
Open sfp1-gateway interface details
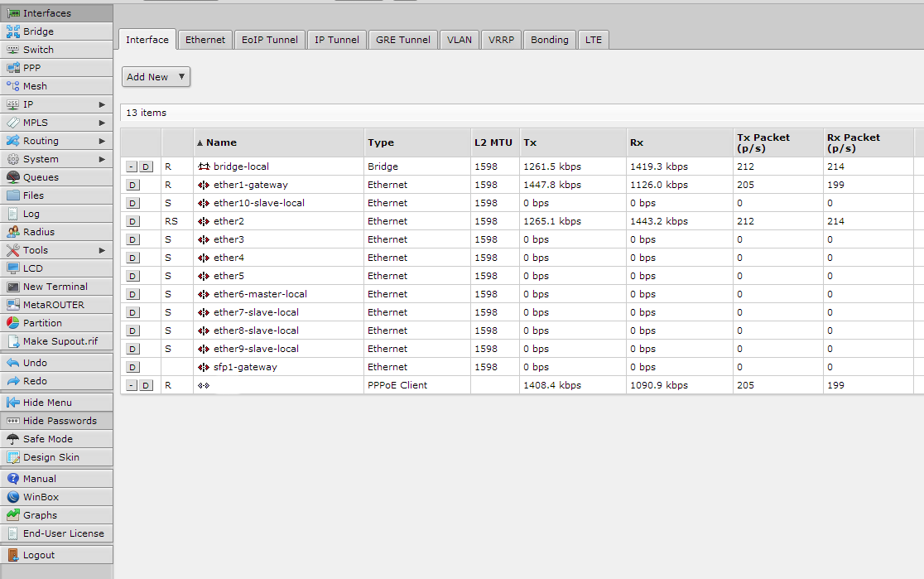coord(245,367)
